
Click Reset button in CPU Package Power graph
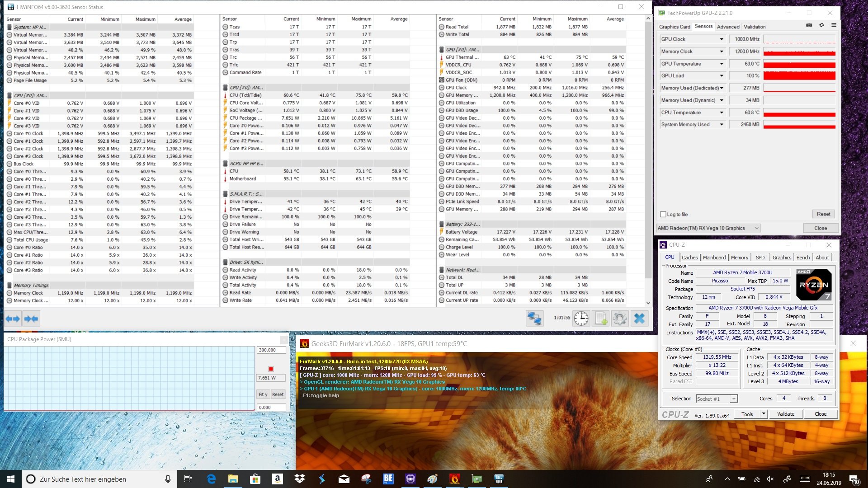tap(278, 394)
